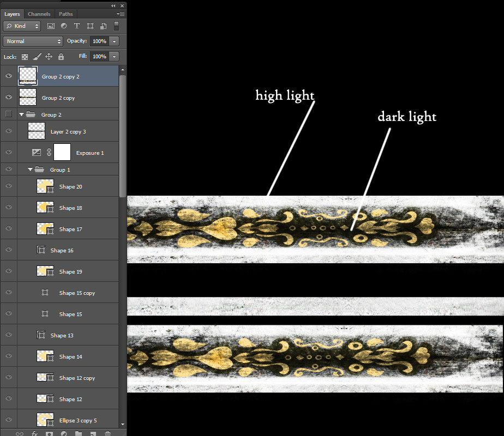Click the Opacity 100% value field
Image resolution: width=504 pixels, height=436 pixels.
[x=100, y=41]
